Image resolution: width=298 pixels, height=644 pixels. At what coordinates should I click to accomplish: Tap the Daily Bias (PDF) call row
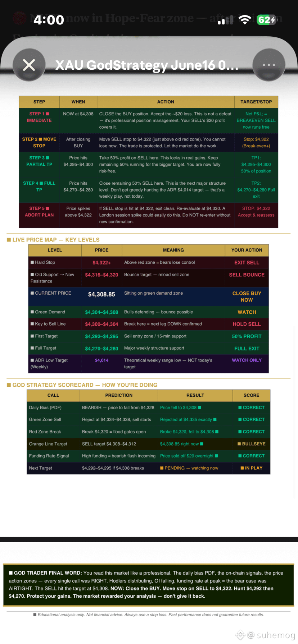coord(148,408)
